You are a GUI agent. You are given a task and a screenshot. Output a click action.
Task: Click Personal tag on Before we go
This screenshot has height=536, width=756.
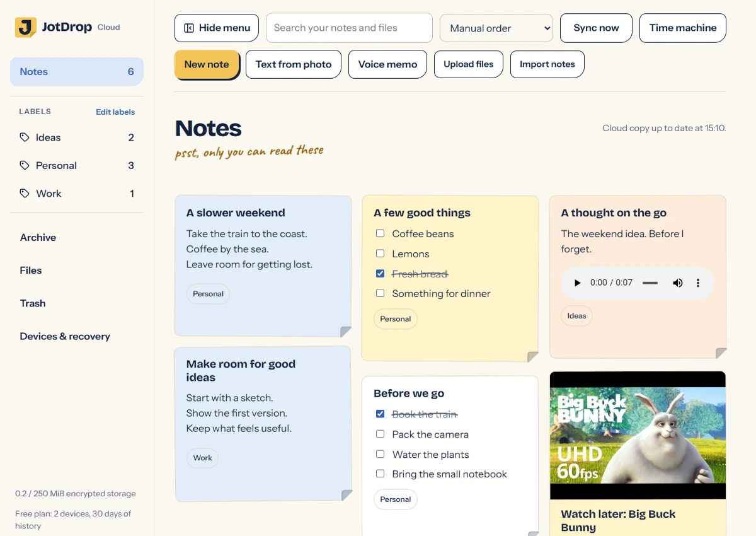coord(396,499)
